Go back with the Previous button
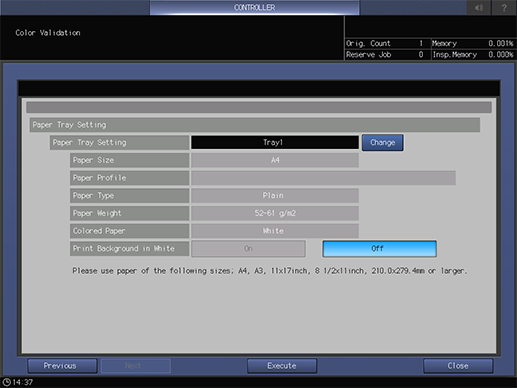The height and width of the screenshot is (388, 517). [x=62, y=366]
